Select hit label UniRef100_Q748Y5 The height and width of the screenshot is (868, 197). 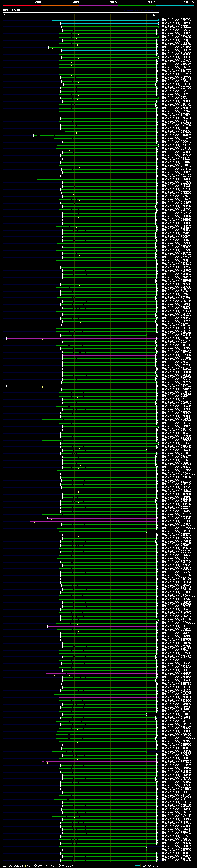click(x=176, y=389)
